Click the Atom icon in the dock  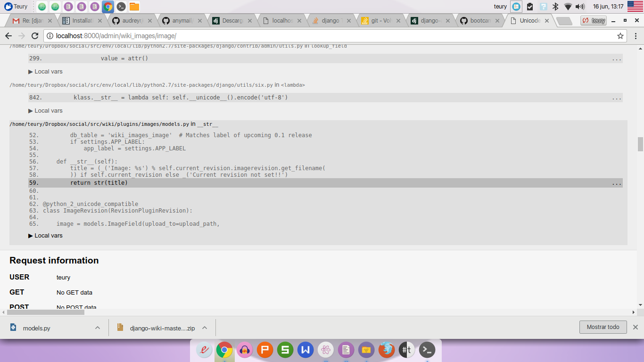(x=326, y=350)
